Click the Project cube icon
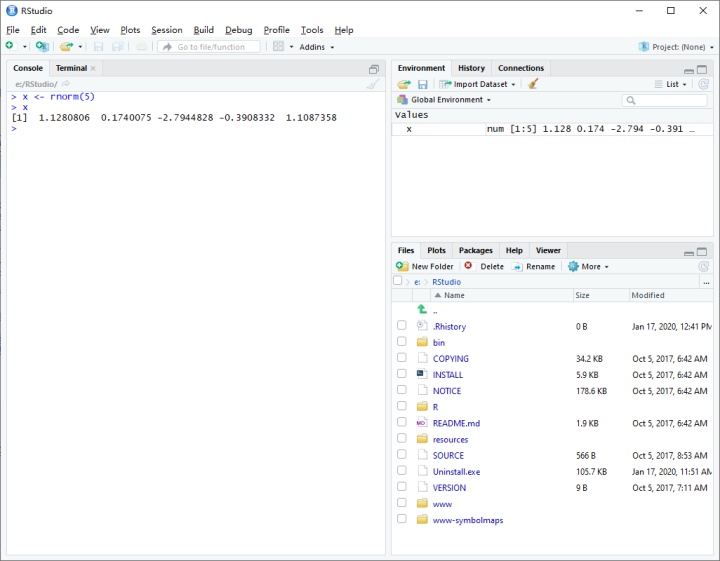 pos(644,46)
